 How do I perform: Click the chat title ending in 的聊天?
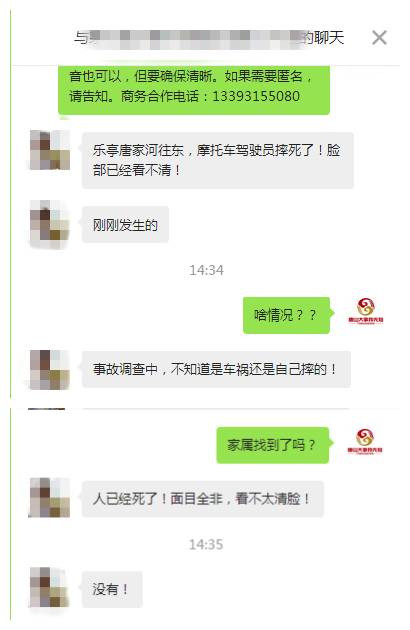[209, 38]
